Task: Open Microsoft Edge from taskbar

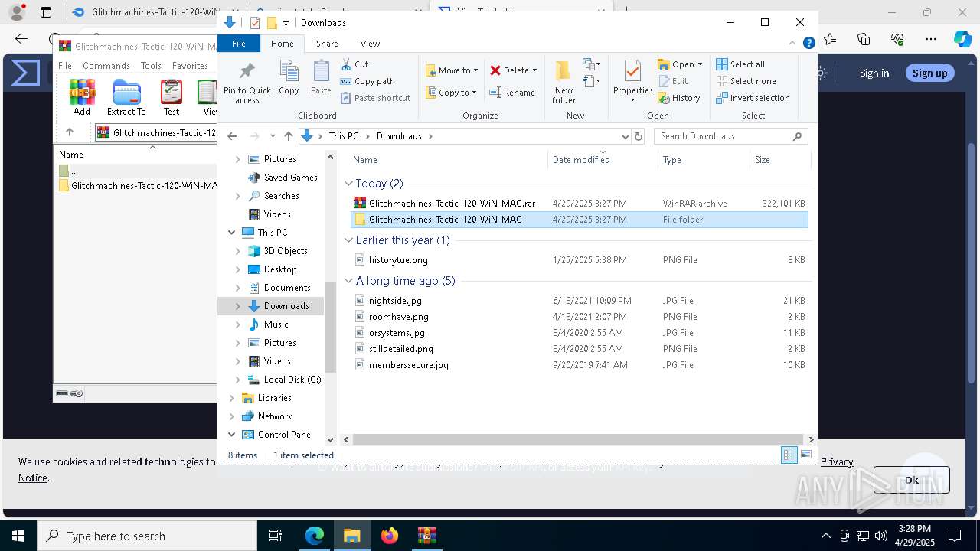Action: click(x=315, y=536)
